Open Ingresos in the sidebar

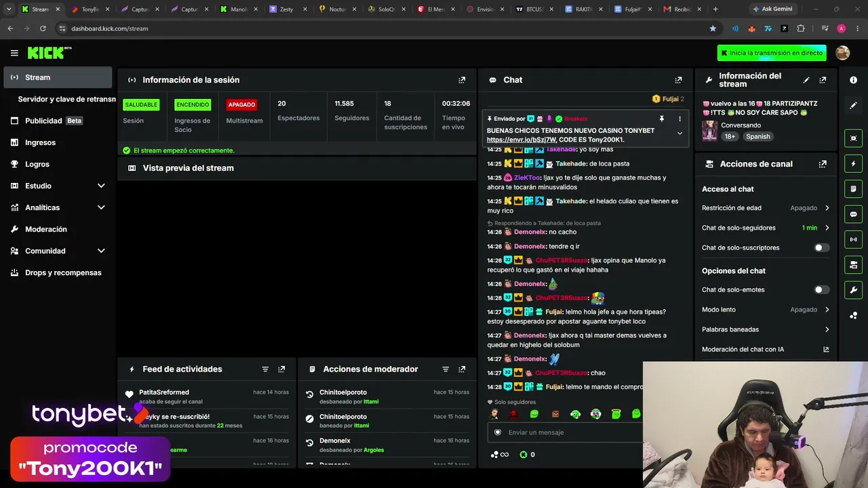pyautogui.click(x=58, y=142)
